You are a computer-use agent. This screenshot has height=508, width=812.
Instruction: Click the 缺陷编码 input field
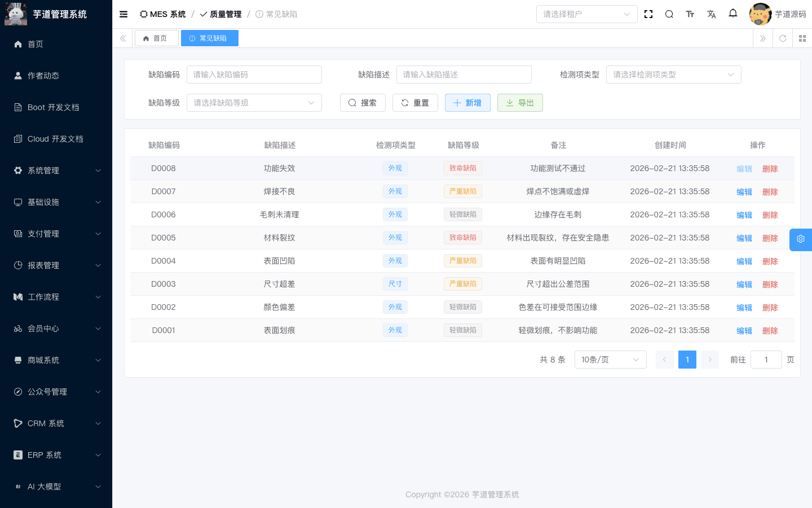pos(254,74)
